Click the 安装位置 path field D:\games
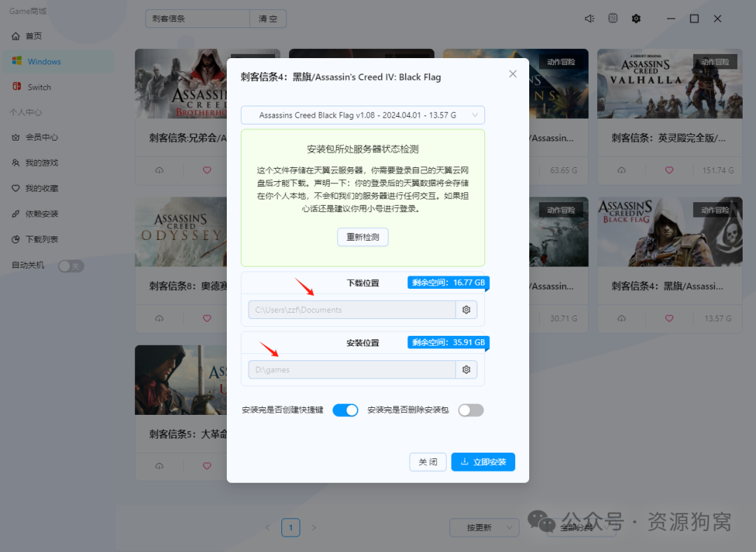 (x=352, y=369)
